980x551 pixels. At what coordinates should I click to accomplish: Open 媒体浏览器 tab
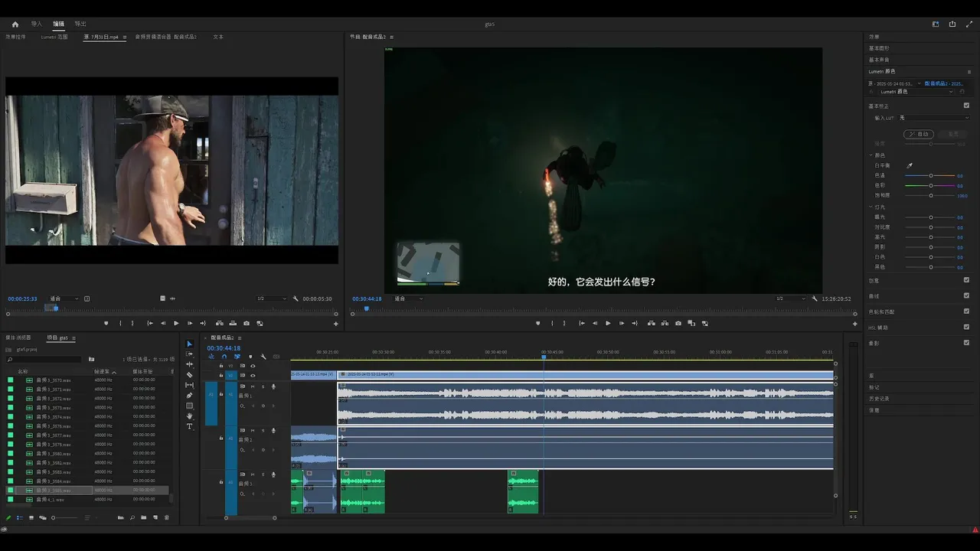pyautogui.click(x=18, y=337)
